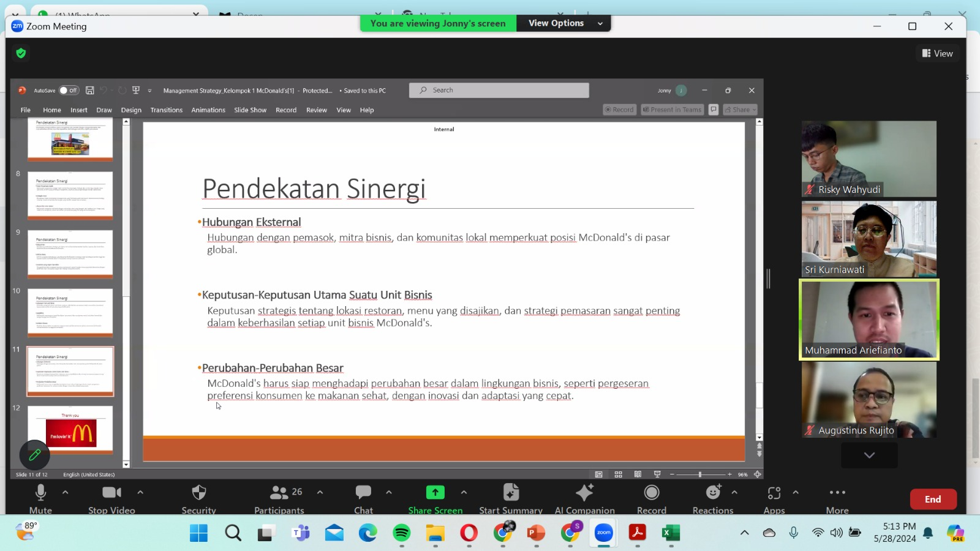Click the Start From Beginning icon

tap(136, 90)
